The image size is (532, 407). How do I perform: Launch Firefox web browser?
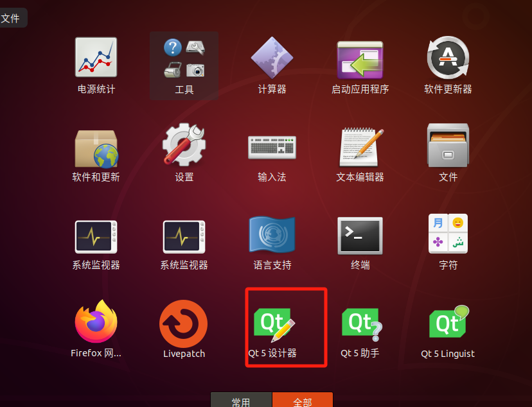tap(96, 321)
